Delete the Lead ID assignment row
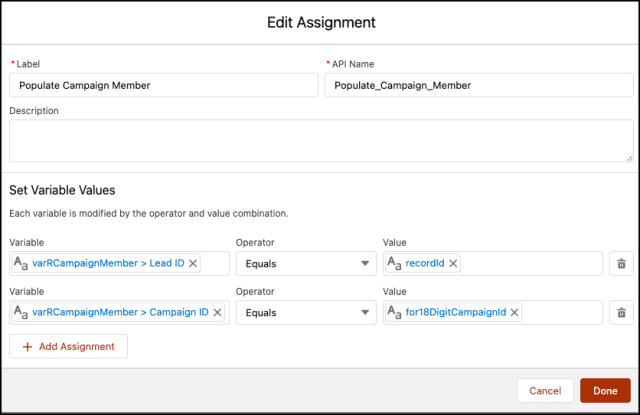The height and width of the screenshot is (415, 640). [x=621, y=264]
